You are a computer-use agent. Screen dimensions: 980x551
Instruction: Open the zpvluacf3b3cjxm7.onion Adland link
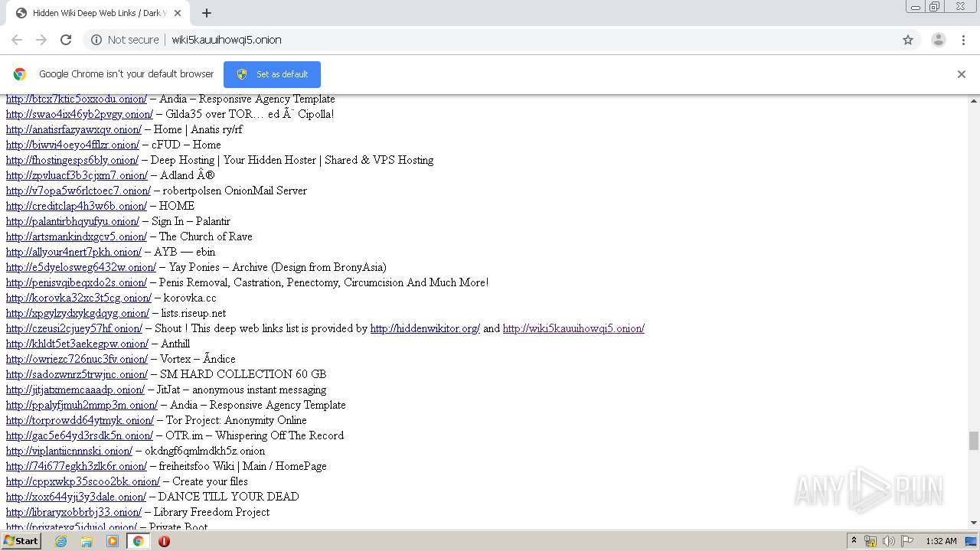tap(77, 175)
